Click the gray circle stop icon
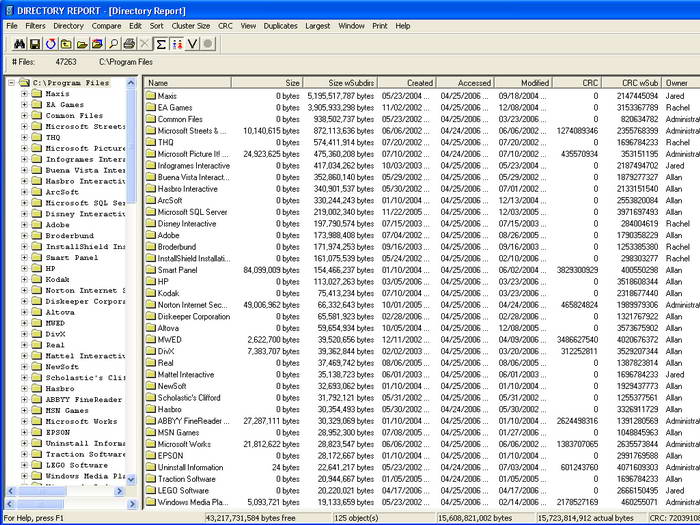 [208, 44]
